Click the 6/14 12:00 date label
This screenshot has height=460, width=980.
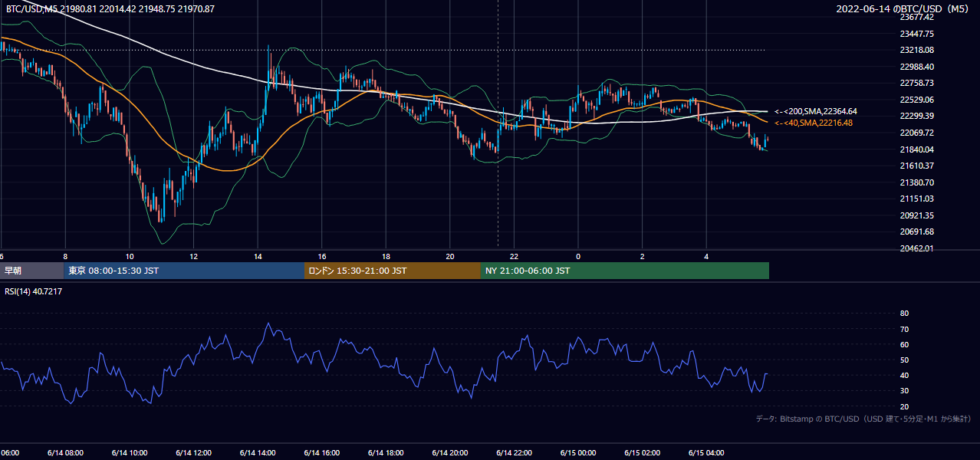(193, 453)
